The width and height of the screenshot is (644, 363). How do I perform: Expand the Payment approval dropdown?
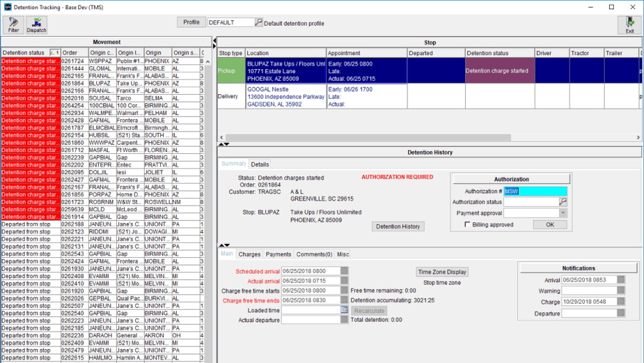tap(563, 213)
